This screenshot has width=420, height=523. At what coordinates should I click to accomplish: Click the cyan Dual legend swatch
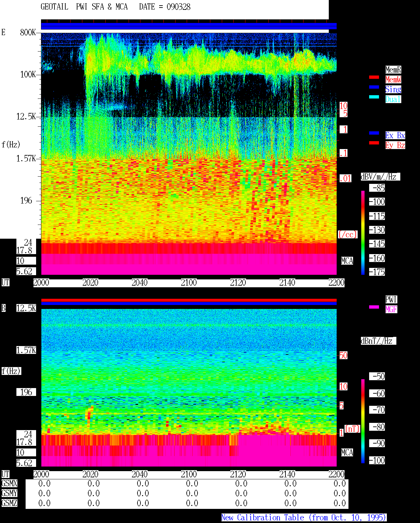[374, 97]
